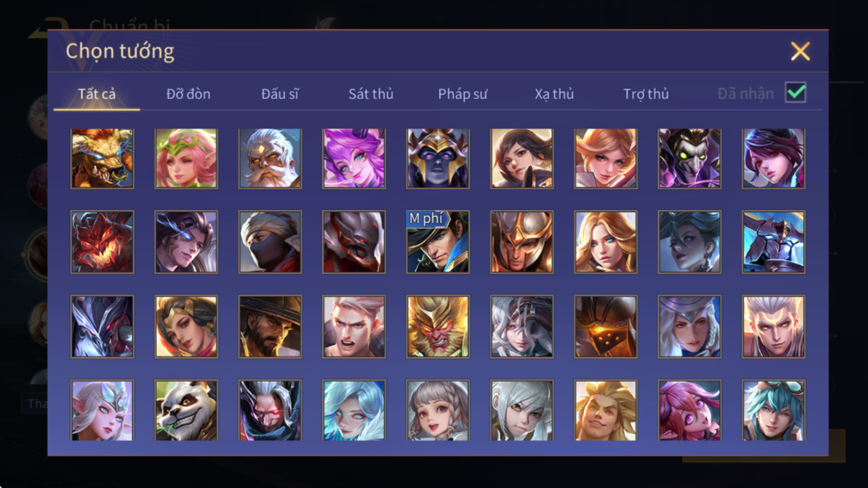868x488 pixels.
Task: Toggle the Đã nhận checkbox
Action: (x=795, y=93)
